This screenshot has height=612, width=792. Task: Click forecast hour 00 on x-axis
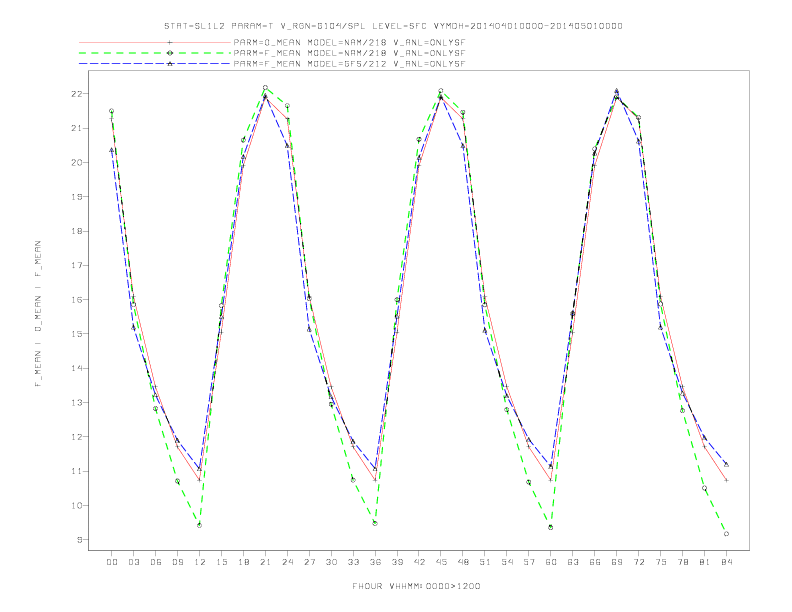(x=112, y=562)
